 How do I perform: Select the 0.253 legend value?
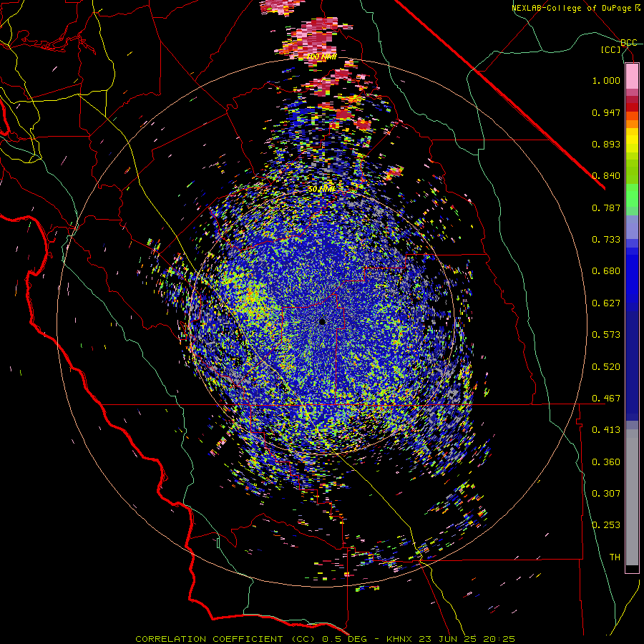pos(606,525)
